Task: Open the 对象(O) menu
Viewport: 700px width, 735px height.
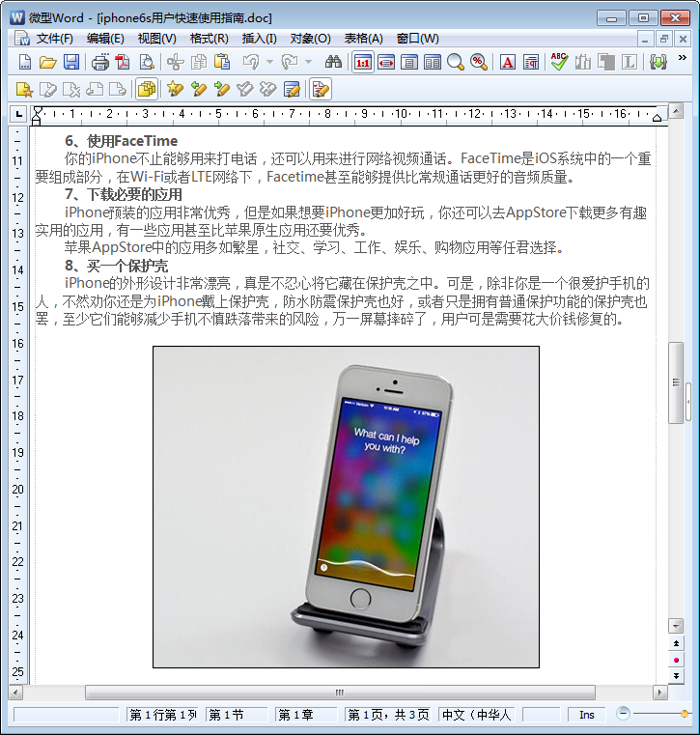Action: tap(310, 39)
